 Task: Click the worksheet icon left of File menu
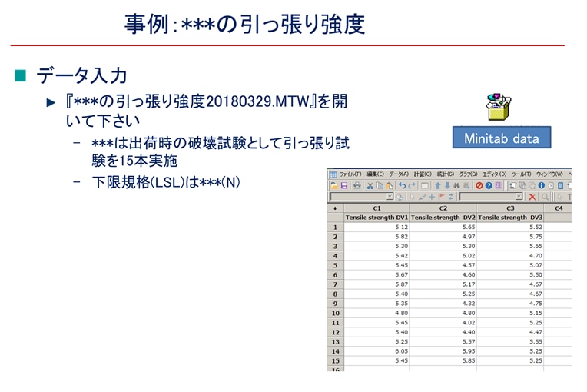pyautogui.click(x=333, y=174)
